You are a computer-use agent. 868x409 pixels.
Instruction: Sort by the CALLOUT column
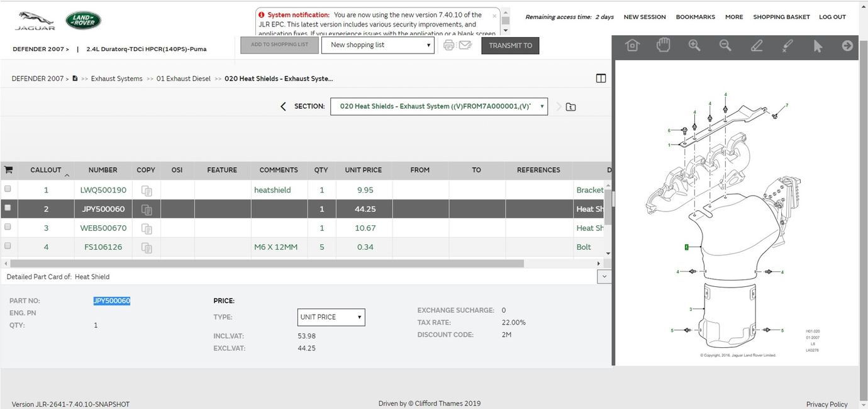coord(46,170)
